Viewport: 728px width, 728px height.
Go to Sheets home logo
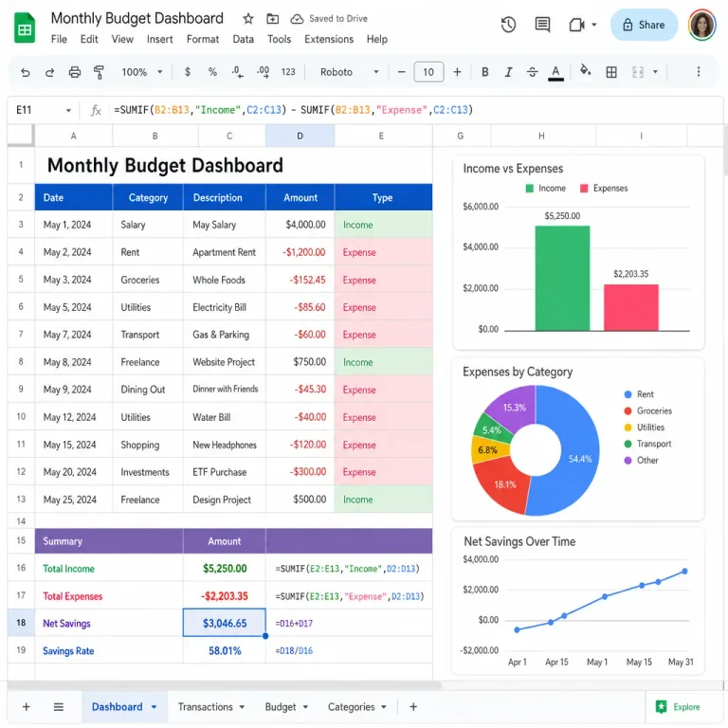[25, 28]
